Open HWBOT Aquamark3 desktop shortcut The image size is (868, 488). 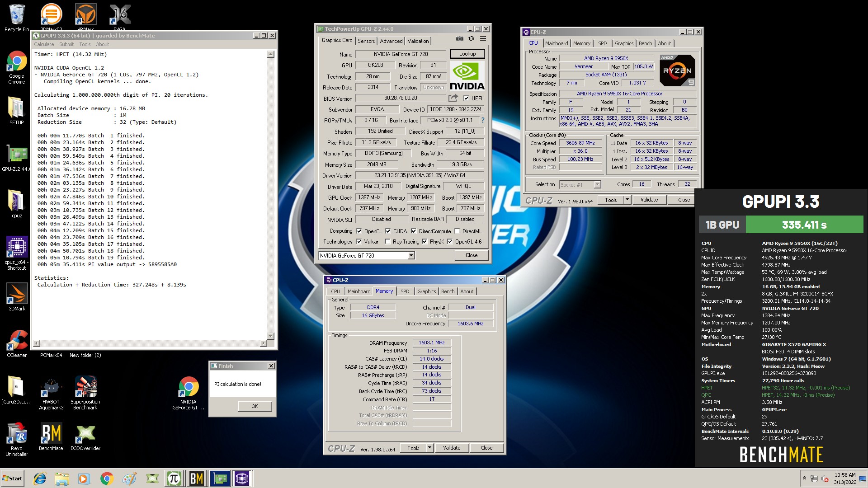(51, 393)
